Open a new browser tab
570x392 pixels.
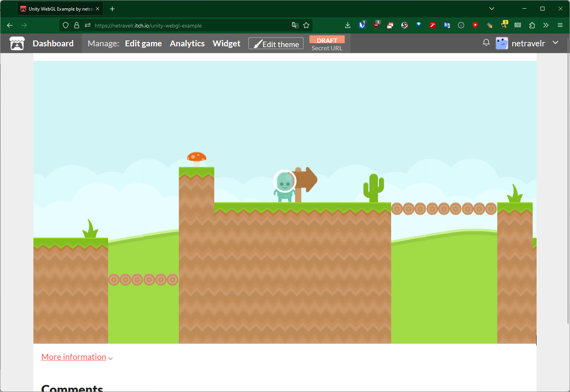112,9
